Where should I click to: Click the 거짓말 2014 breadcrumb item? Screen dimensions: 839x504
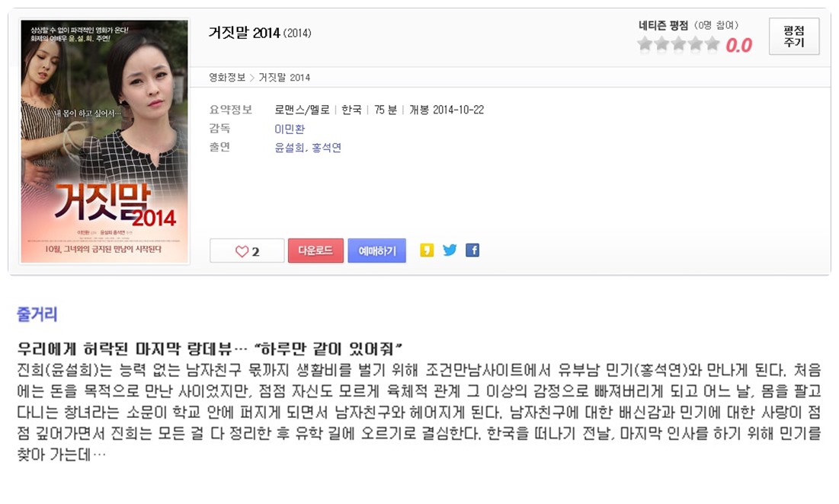(x=284, y=78)
